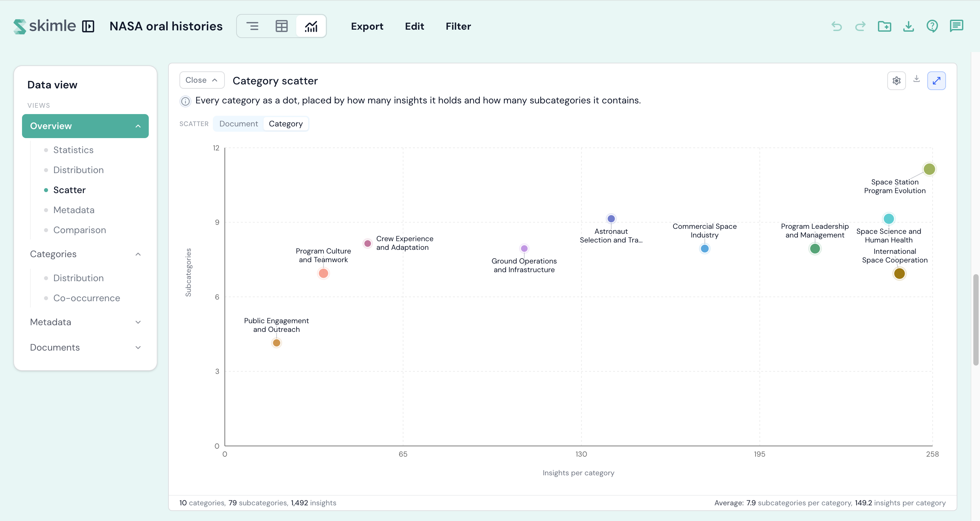The image size is (980, 521).
Task: Click the info icon beside the description
Action: pyautogui.click(x=185, y=101)
